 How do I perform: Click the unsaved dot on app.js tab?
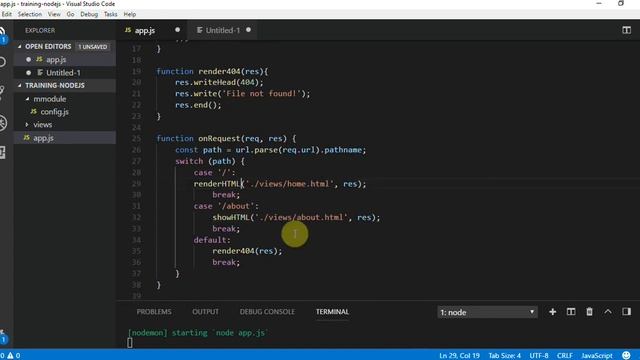(177, 30)
